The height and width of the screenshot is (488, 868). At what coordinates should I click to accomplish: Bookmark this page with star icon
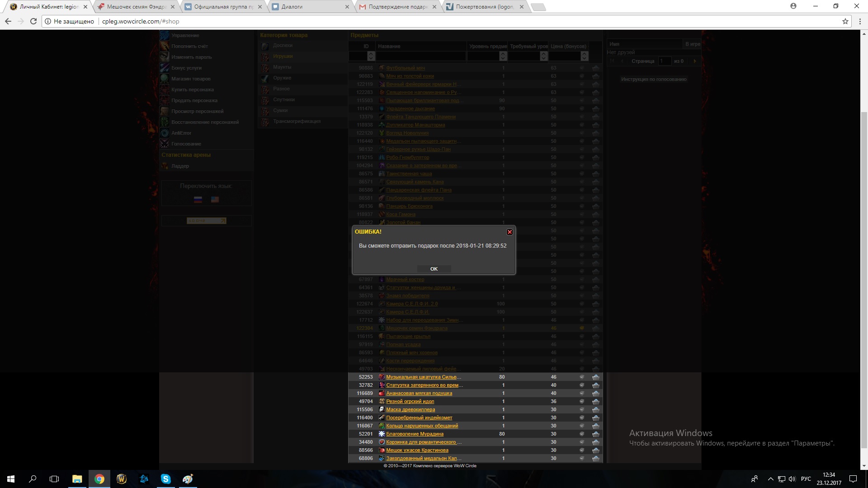(845, 21)
